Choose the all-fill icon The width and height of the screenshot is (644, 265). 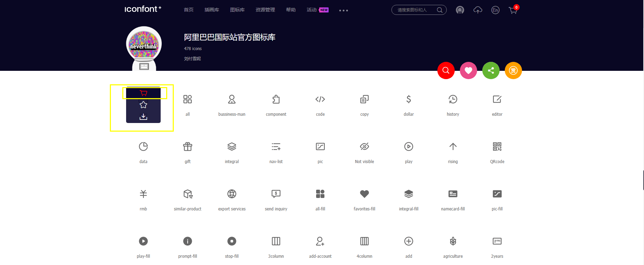(x=320, y=194)
